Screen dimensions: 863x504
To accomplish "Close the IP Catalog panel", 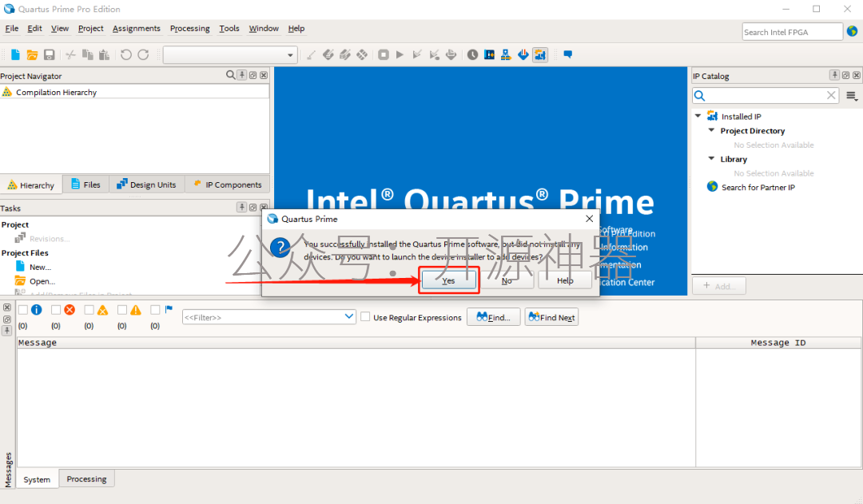I will 857,75.
